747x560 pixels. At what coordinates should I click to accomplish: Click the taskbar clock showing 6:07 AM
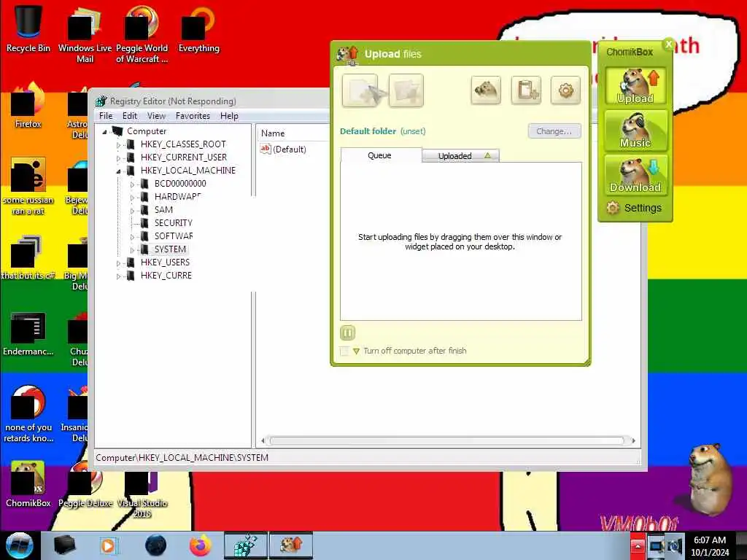point(710,546)
